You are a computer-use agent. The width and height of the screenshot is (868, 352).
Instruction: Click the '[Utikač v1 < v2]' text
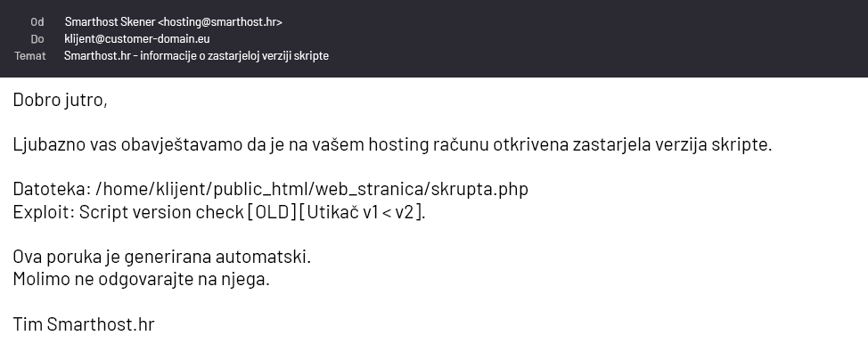pyautogui.click(x=362, y=212)
